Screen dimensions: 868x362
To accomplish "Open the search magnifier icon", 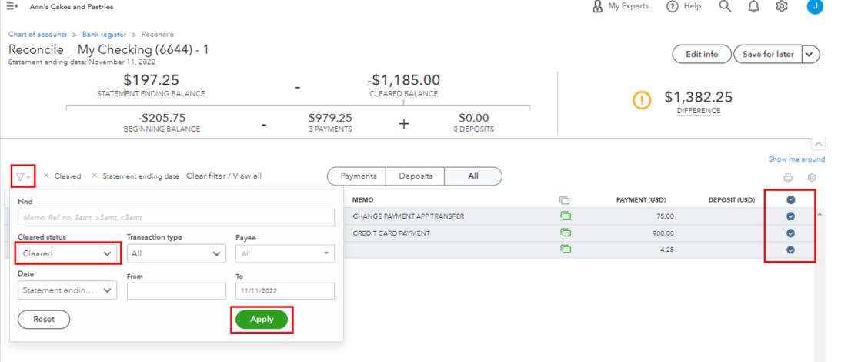I will click(x=725, y=7).
